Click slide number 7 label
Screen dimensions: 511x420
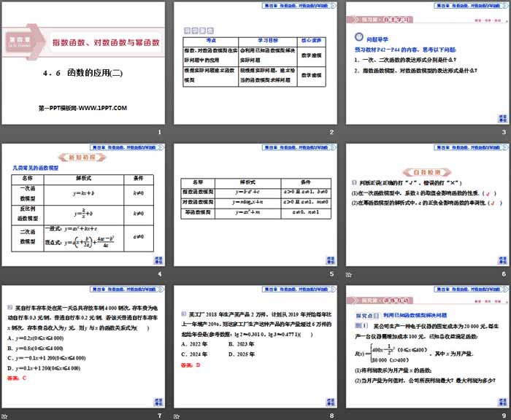159,416
